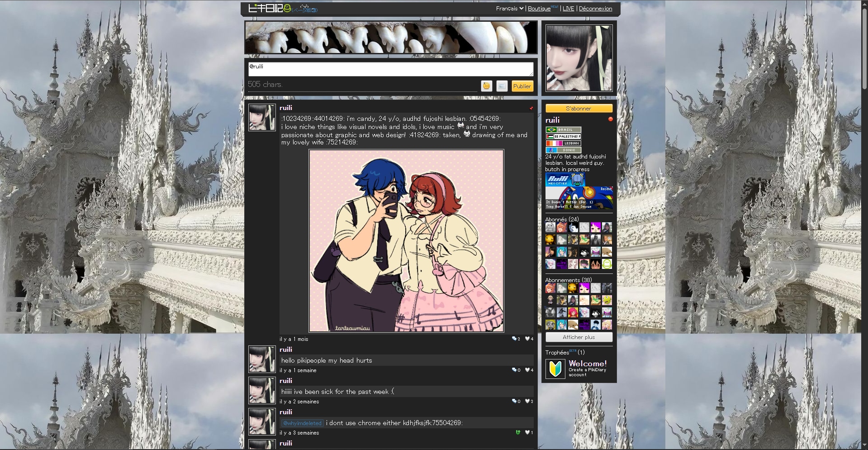This screenshot has width=868, height=450.
Task: Open the Français language dropdown
Action: [x=509, y=9]
